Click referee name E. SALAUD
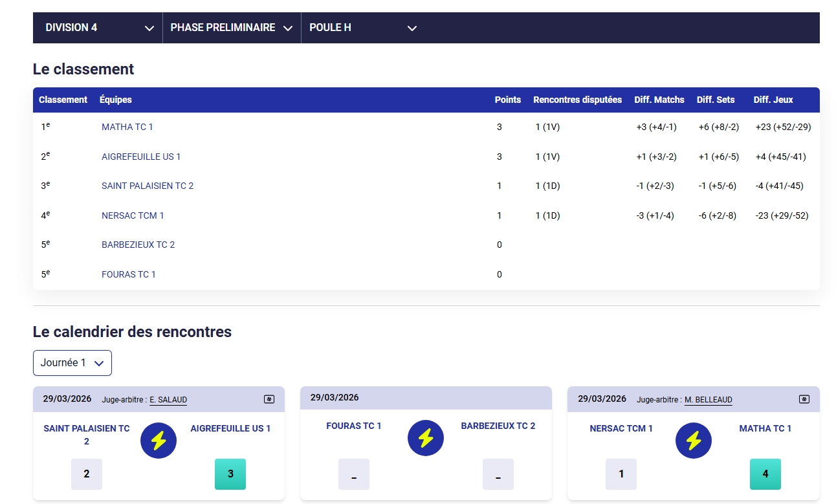The width and height of the screenshot is (836, 504). tap(168, 400)
